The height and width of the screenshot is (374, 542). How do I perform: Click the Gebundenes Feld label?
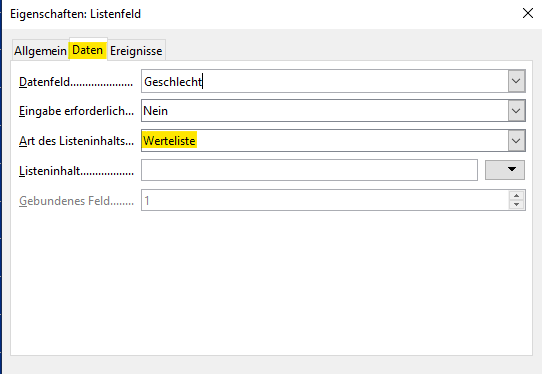coord(76,200)
